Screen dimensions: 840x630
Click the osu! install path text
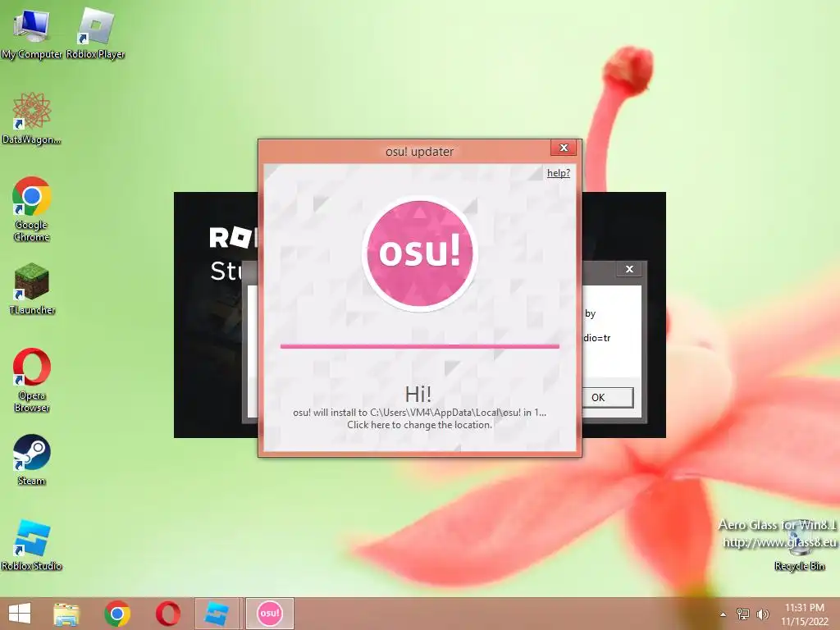tap(419, 413)
